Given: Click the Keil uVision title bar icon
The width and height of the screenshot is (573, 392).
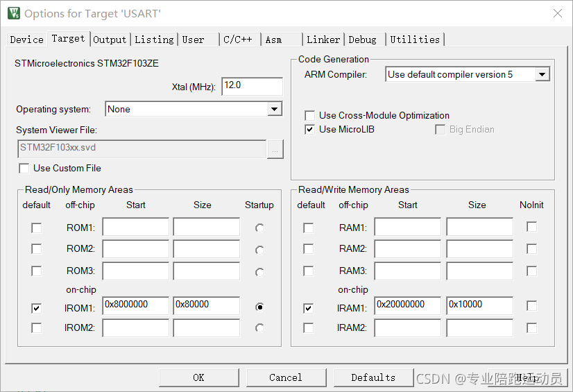Looking at the screenshot, I should point(14,13).
